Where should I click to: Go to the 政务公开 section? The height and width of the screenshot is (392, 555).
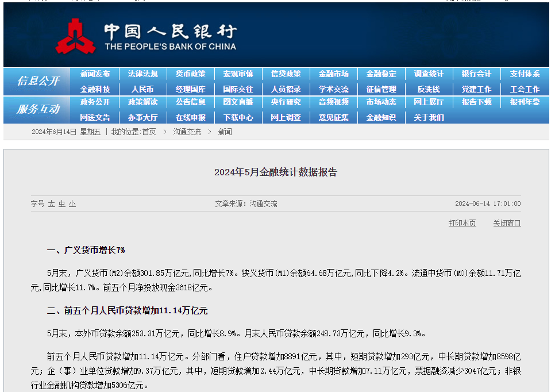[x=95, y=102]
